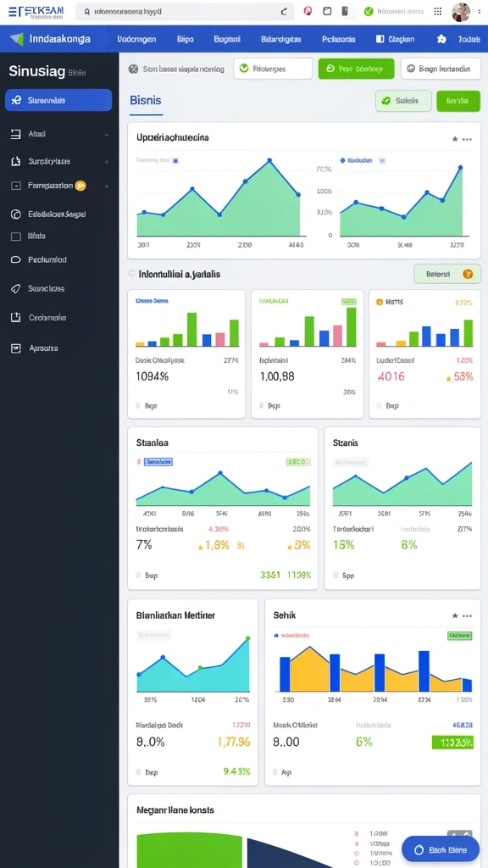Click the browser refresh arrow in address bar
This screenshot has width=488, height=868.
coord(285,11)
